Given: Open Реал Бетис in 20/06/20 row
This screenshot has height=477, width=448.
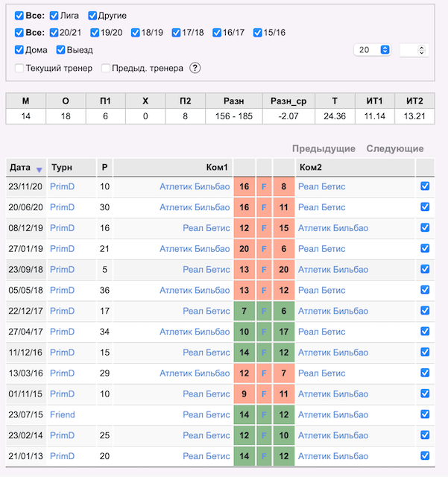Looking at the screenshot, I should pyautogui.click(x=322, y=207).
